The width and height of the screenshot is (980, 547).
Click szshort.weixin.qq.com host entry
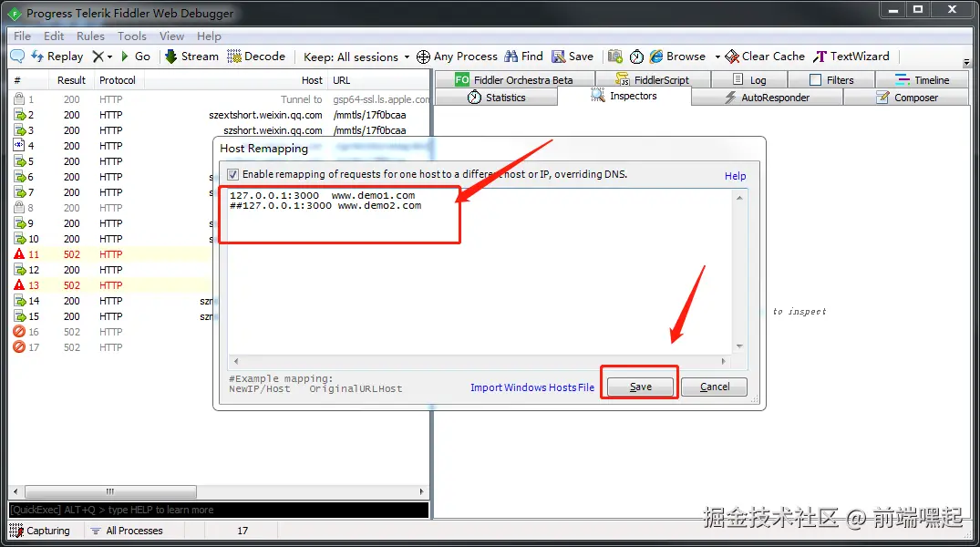[x=273, y=130]
